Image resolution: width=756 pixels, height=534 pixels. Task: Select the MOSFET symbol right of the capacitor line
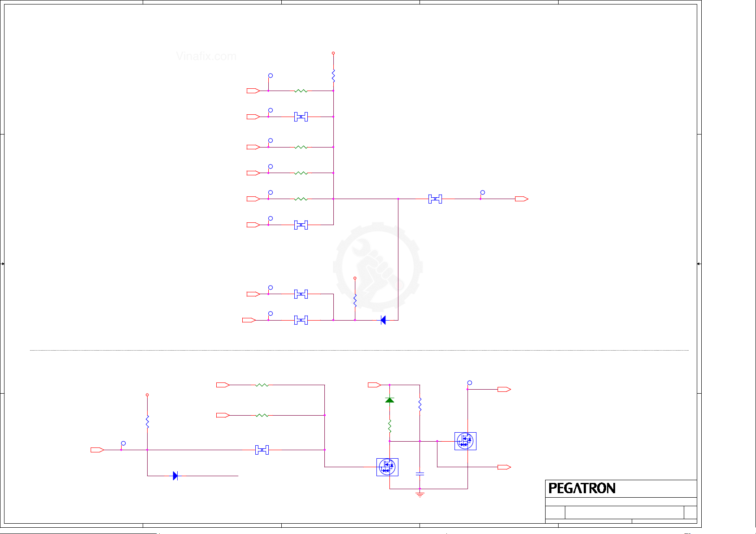point(465,441)
